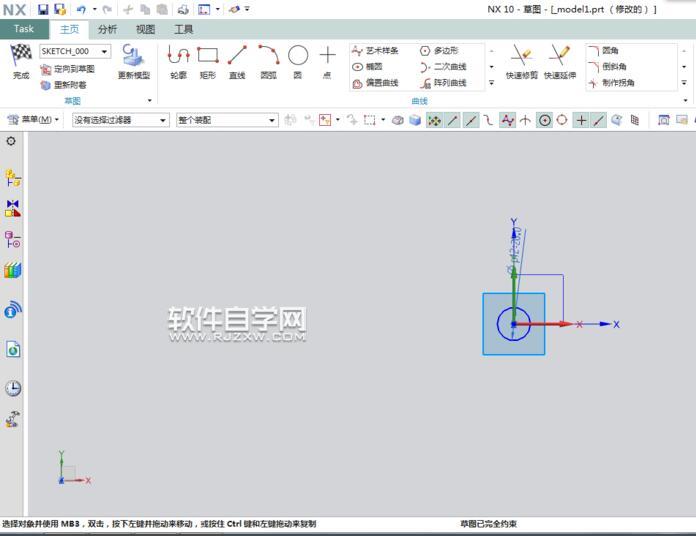Image resolution: width=696 pixels, height=536 pixels.
Task: Switch to the 分析 (Analysis) tab
Action: [x=107, y=29]
